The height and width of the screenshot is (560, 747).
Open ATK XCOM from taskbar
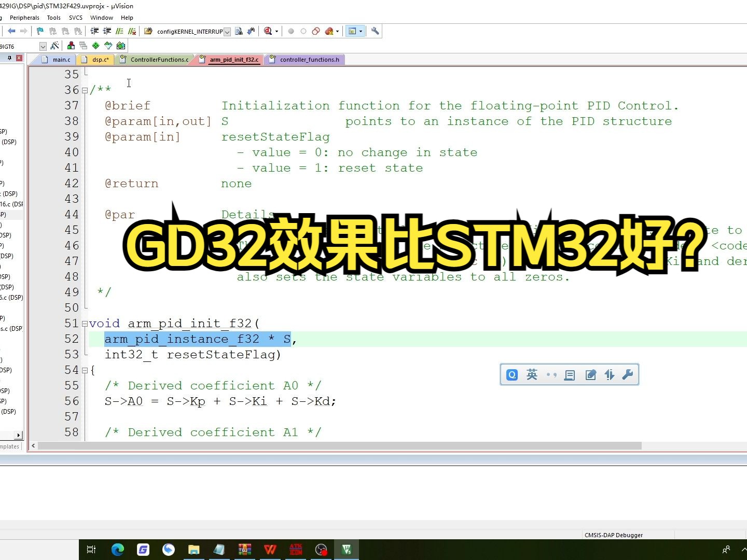point(296,550)
